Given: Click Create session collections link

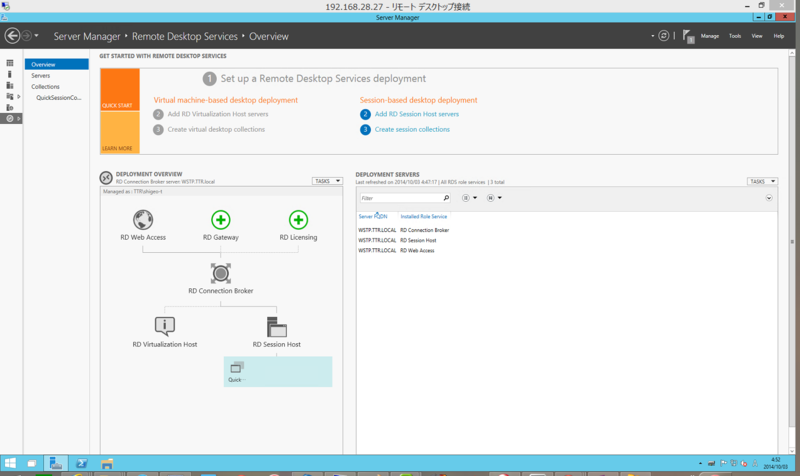Looking at the screenshot, I should (x=412, y=130).
